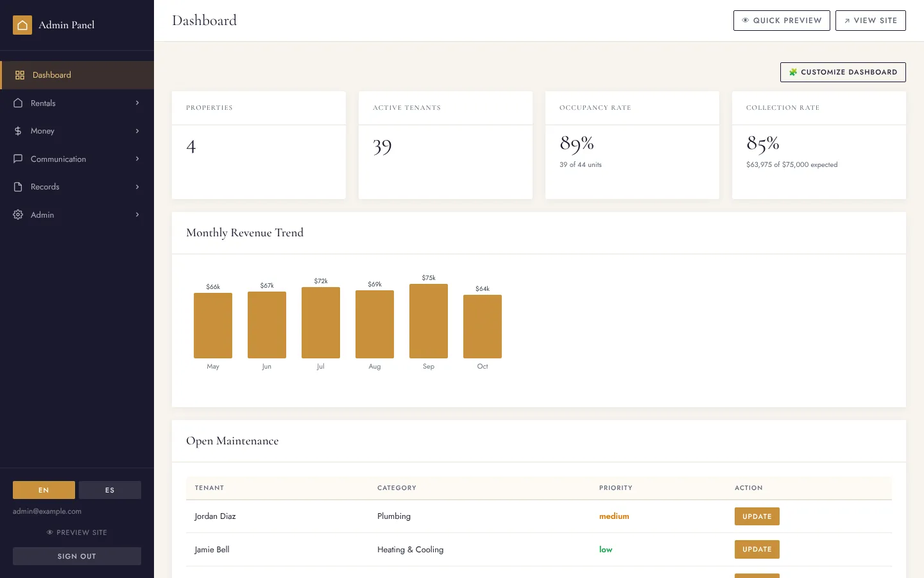Expand the Records submenu chevron

point(137,187)
